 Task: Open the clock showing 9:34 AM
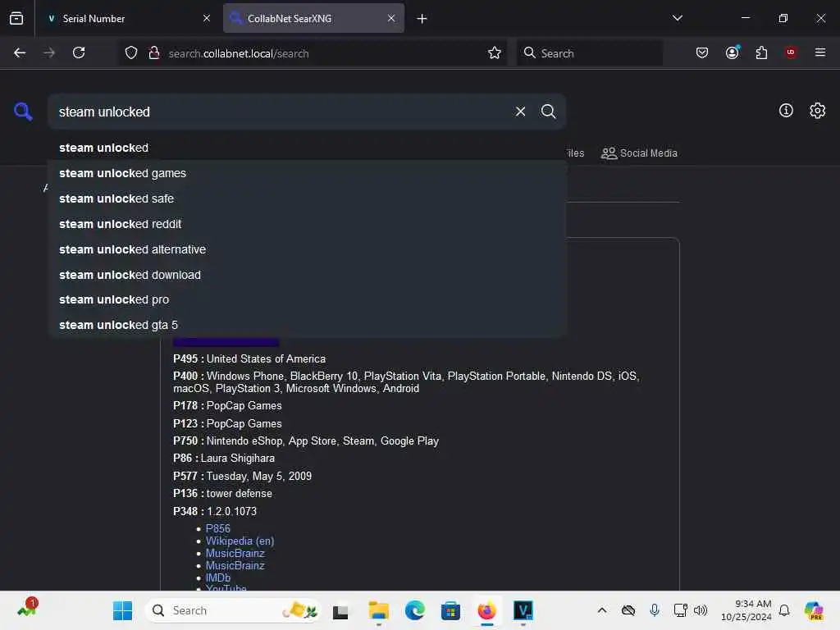click(x=746, y=610)
